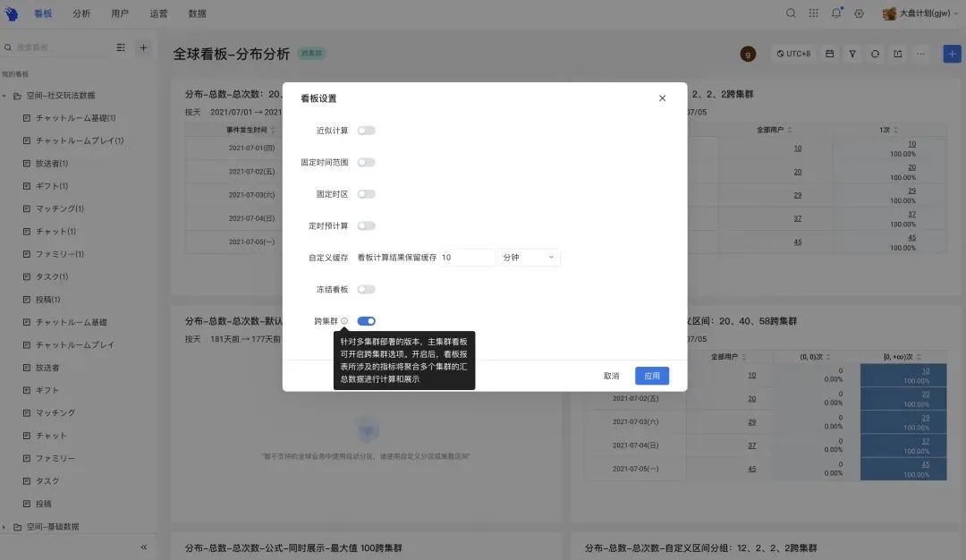Sort by 事件发生时间 column header

[x=250, y=130]
